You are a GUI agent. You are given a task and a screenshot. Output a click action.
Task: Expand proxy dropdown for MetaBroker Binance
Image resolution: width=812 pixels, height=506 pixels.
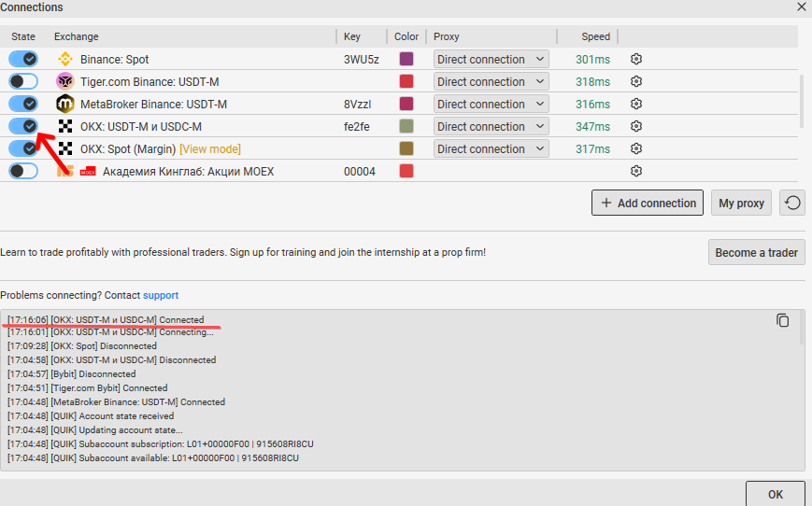point(491,104)
